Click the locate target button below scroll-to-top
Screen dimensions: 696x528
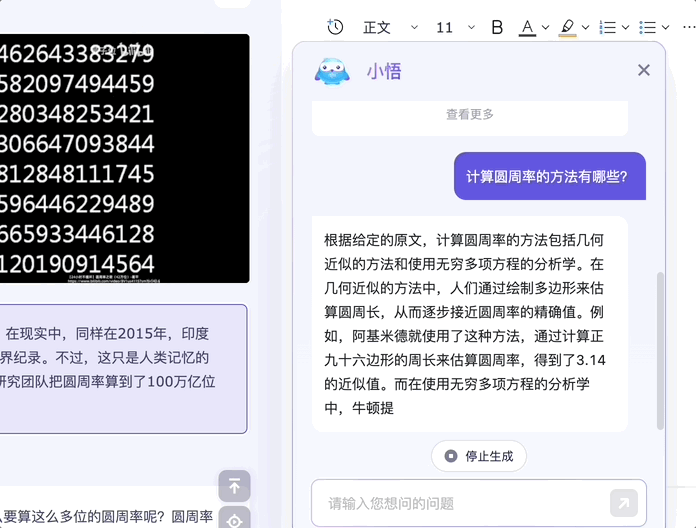[x=234, y=518]
